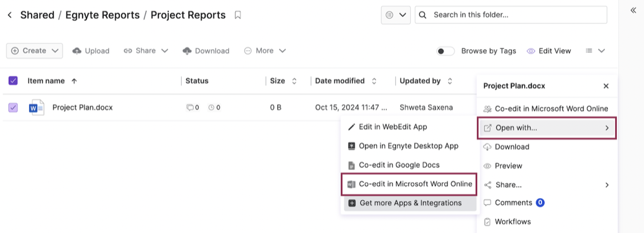The height and width of the screenshot is (233, 644).
Task: Click the Shweta Saxena cell
Action: [x=426, y=107]
